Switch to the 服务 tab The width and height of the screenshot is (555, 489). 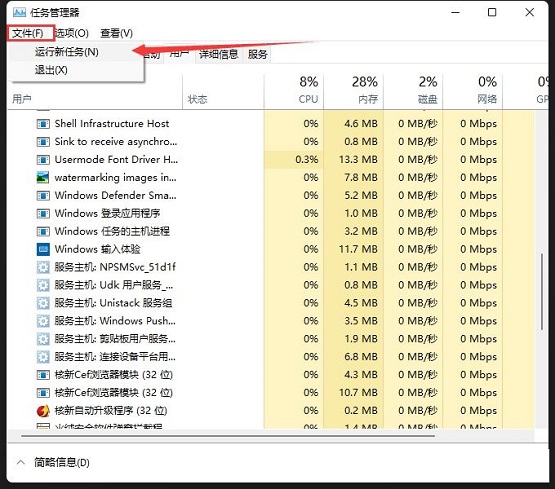click(257, 54)
